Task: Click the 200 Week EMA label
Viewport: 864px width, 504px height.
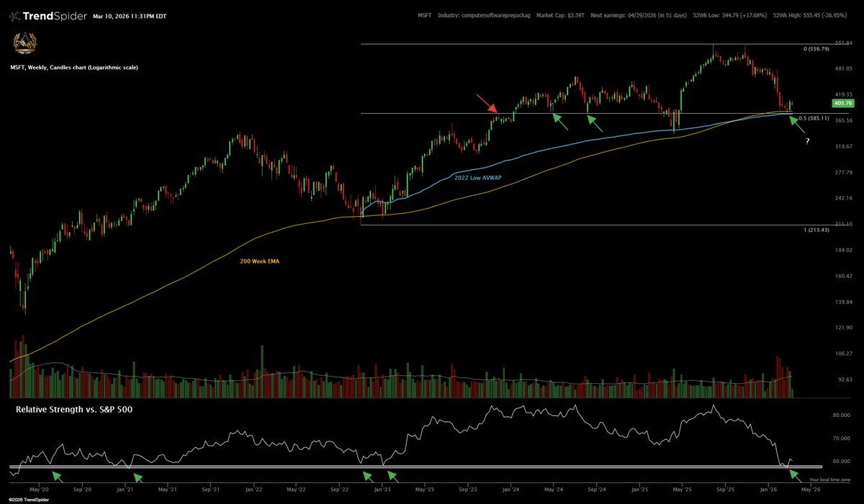Action: click(259, 263)
